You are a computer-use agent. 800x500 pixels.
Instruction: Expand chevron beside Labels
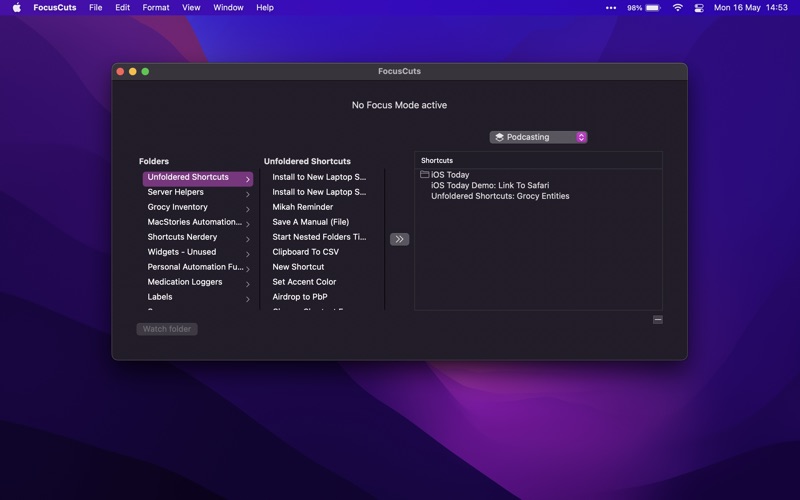(x=247, y=299)
